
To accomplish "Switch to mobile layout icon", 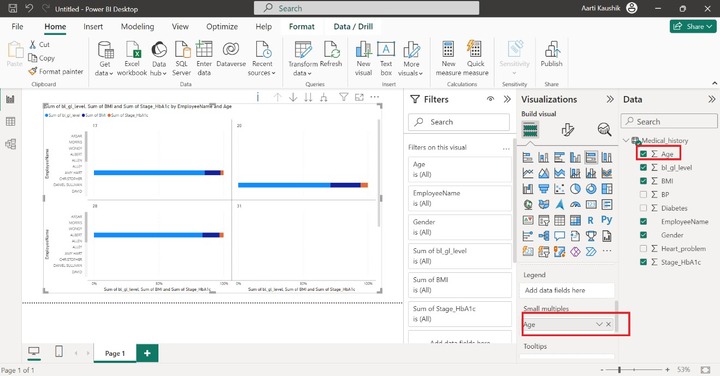I will tap(59, 352).
